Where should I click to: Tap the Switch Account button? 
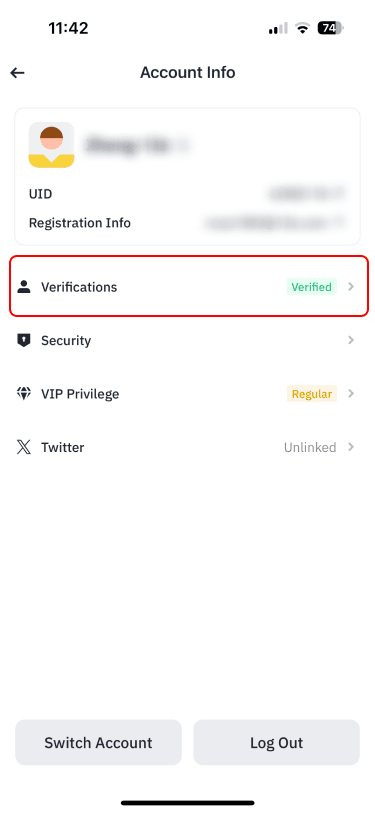(99, 742)
